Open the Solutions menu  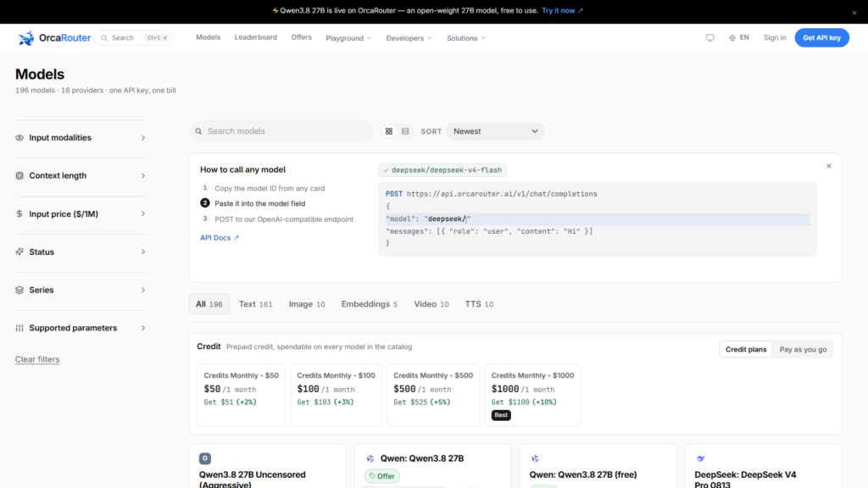[466, 38]
